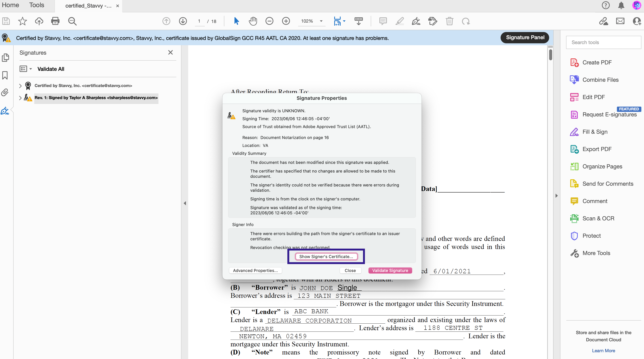Click the Stamp tool icon
Screen dimensions: 644x359
tap(432, 21)
